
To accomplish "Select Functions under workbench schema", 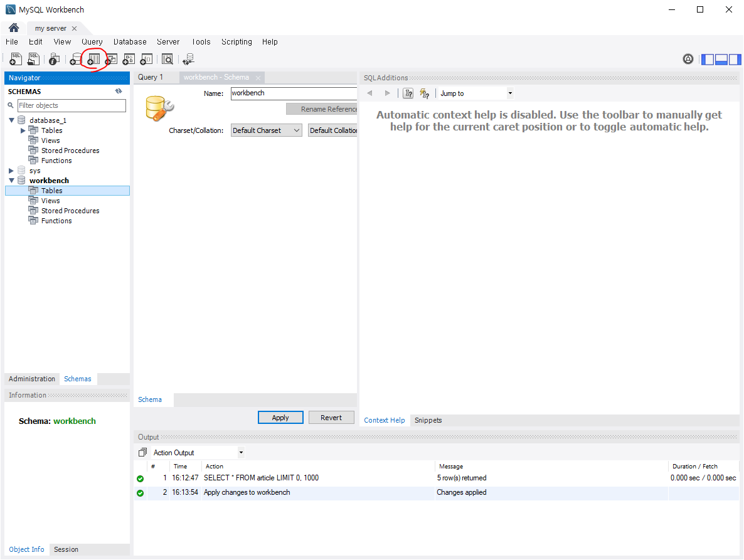I will point(56,221).
